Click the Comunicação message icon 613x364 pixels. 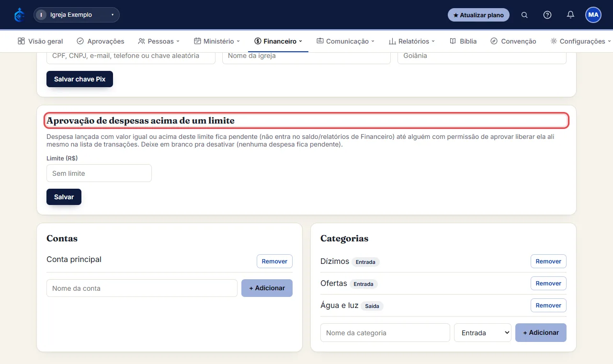[x=320, y=41]
